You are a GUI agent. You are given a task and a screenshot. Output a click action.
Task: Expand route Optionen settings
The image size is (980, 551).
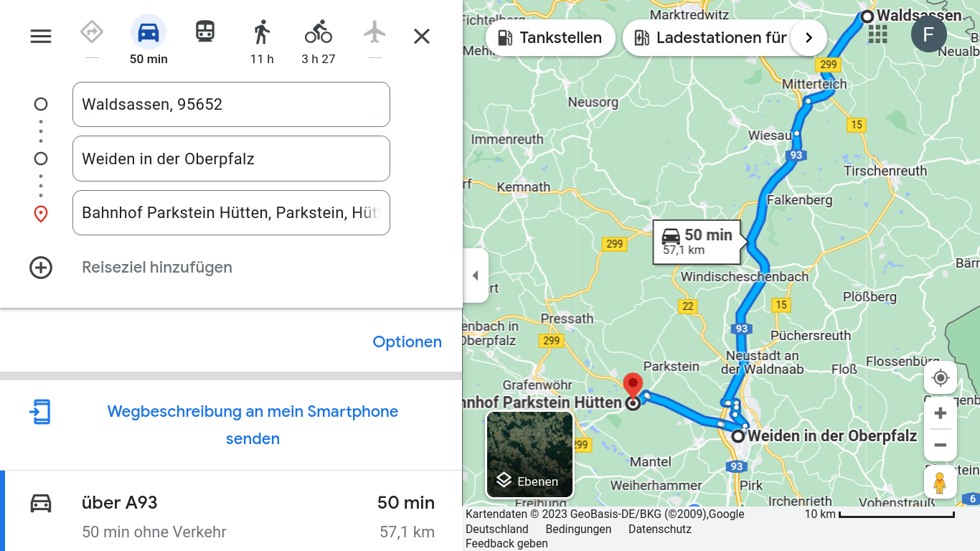pyautogui.click(x=407, y=342)
